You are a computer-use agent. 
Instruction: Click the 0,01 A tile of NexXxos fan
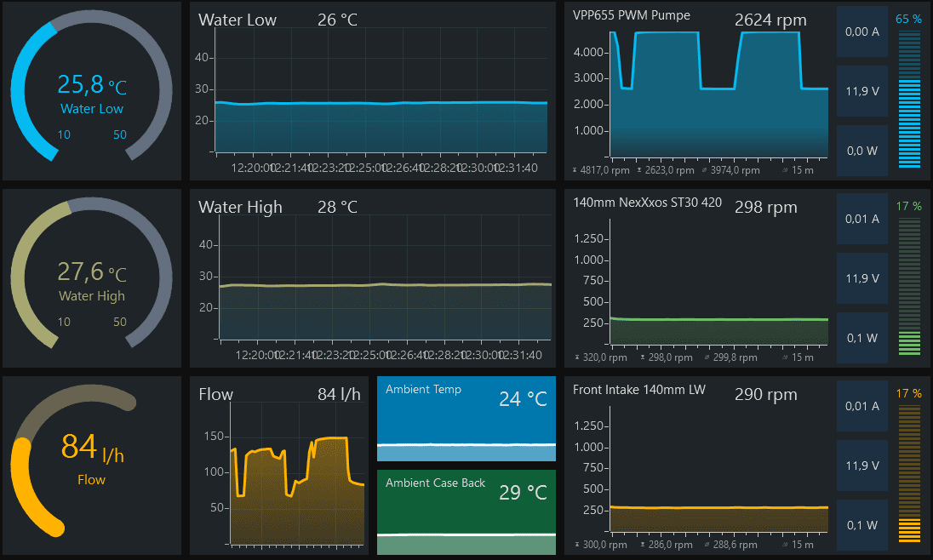[x=862, y=219]
